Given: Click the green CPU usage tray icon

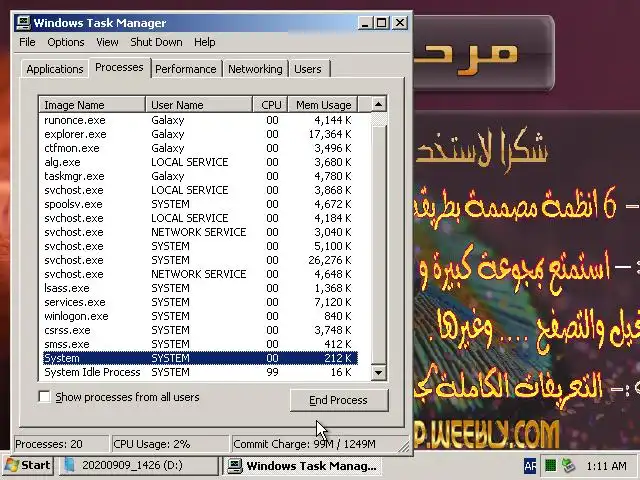Looking at the screenshot, I should point(551,465).
